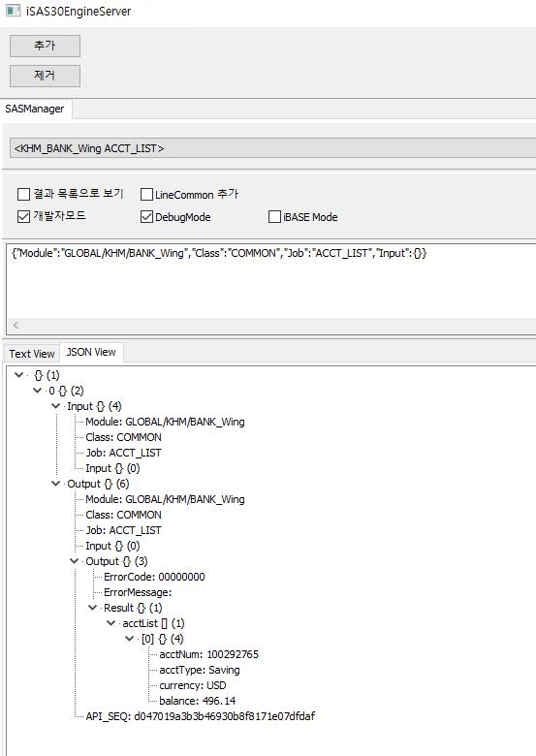Open the KHM_BANK_Wing ACCT_LIST combo box

click(x=272, y=148)
